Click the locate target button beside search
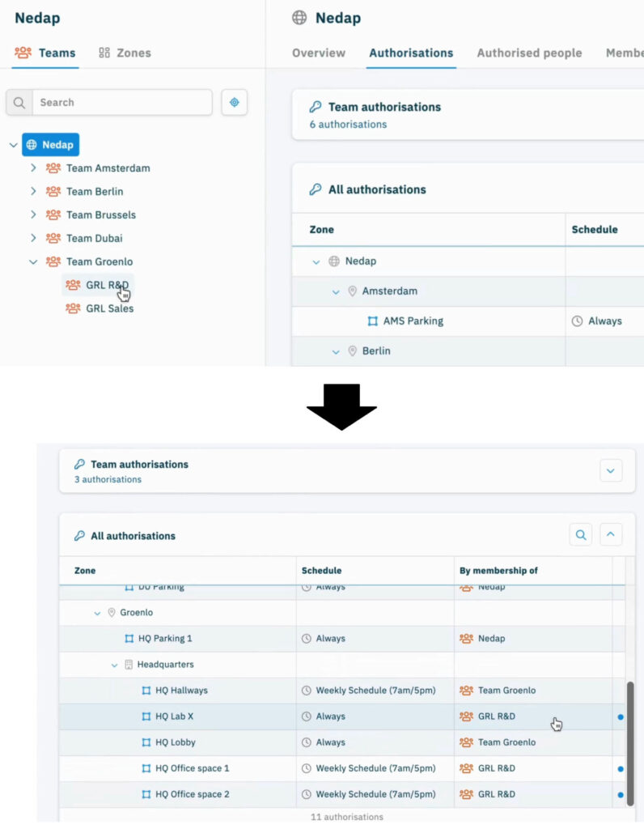 (x=234, y=103)
